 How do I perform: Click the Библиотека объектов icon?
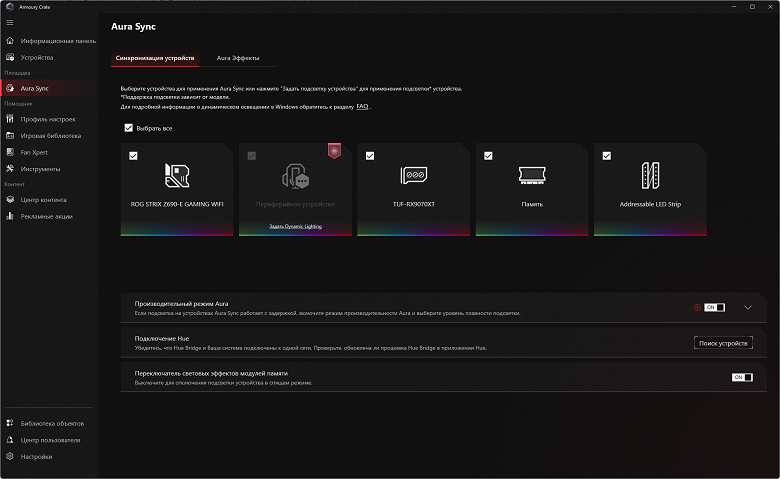(10, 423)
